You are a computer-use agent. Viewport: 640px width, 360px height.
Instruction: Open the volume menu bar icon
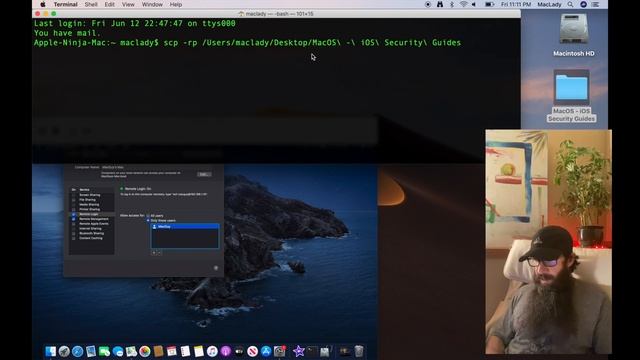[475, 4]
